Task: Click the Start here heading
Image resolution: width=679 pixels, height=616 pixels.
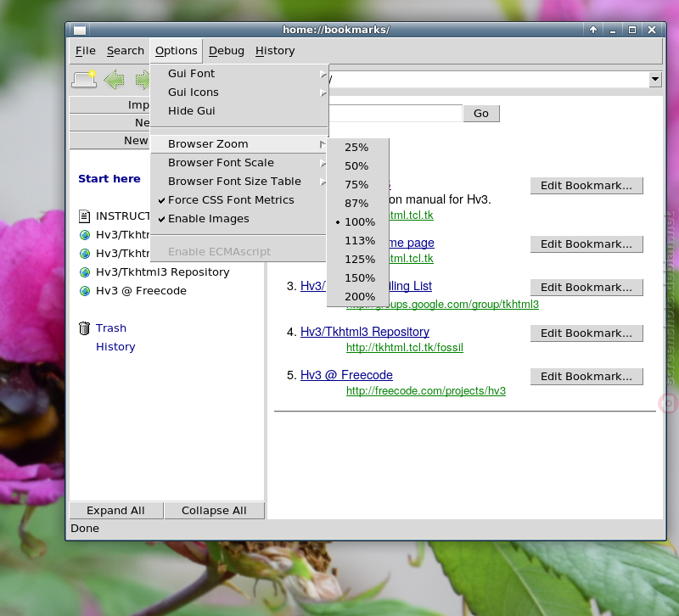Action: pyautogui.click(x=109, y=179)
